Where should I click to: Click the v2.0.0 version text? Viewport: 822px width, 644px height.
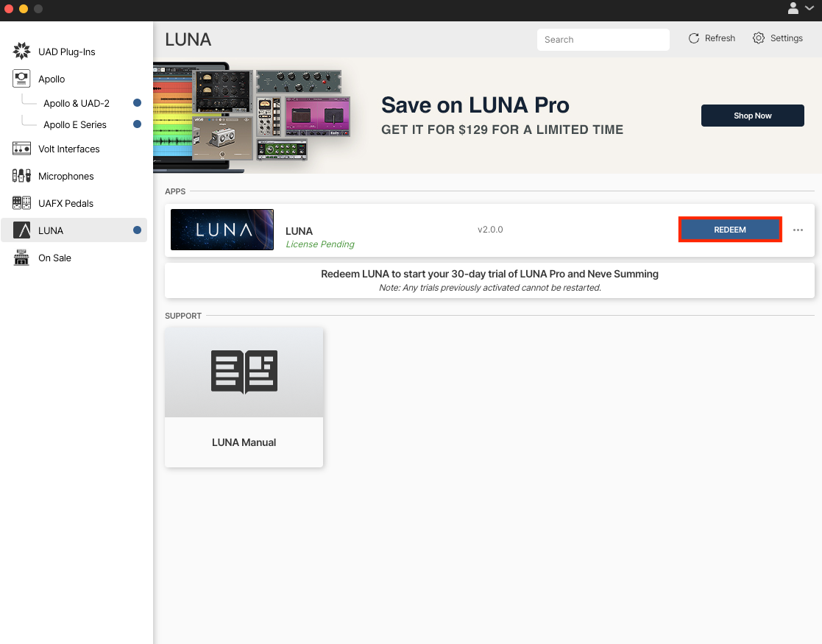(490, 230)
